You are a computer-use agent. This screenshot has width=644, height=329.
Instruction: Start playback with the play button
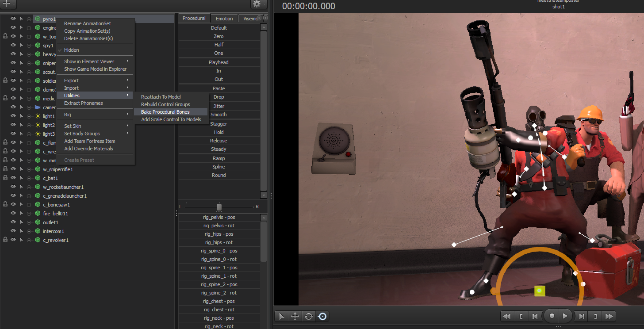click(x=565, y=316)
